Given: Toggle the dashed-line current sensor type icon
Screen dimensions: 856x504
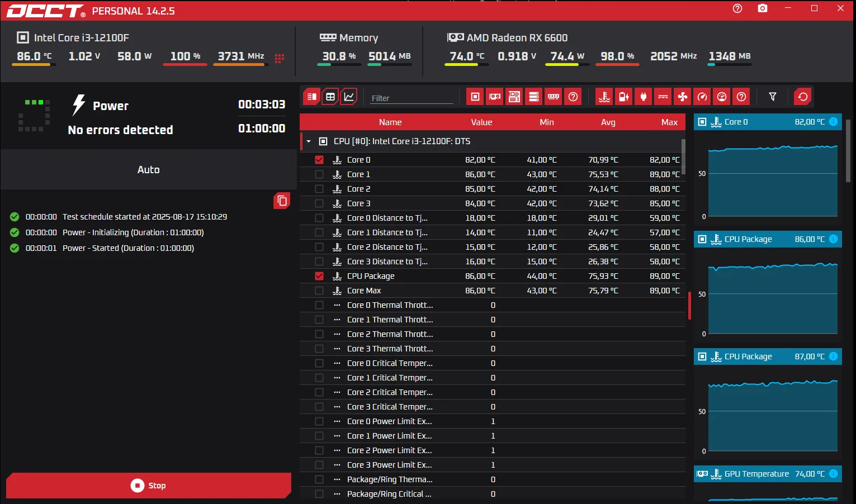Looking at the screenshot, I should (663, 97).
